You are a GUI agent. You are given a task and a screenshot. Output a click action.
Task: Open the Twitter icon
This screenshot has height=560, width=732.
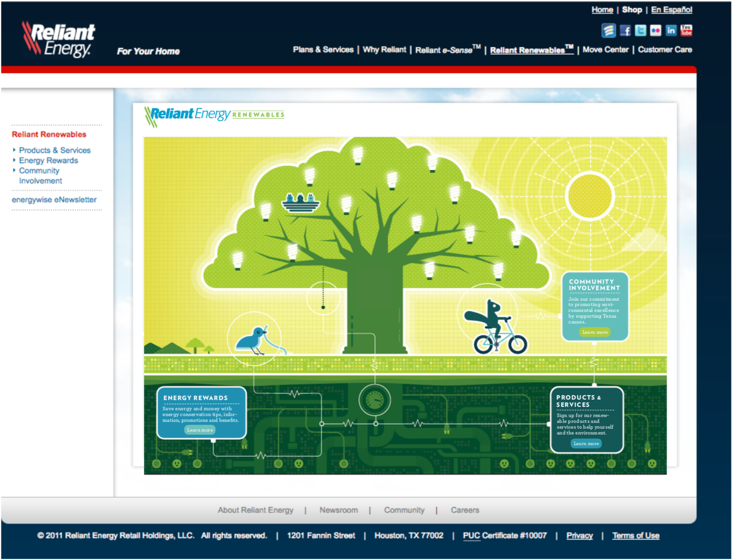tap(640, 31)
